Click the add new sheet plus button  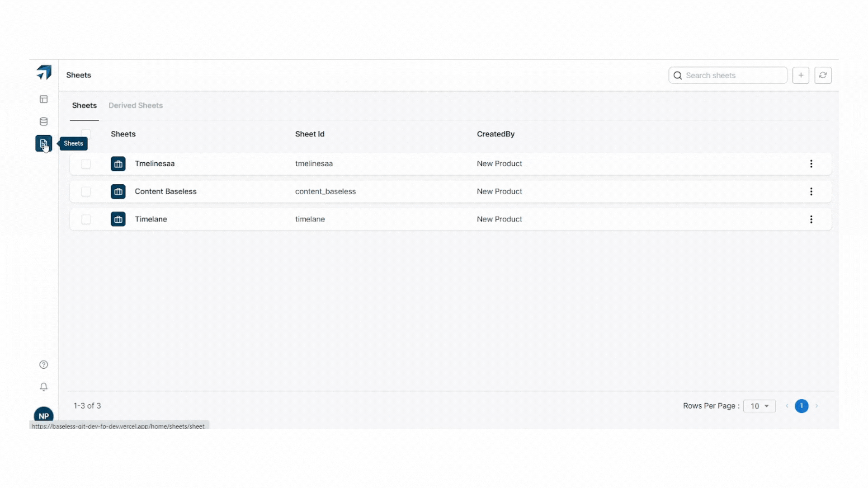point(801,75)
